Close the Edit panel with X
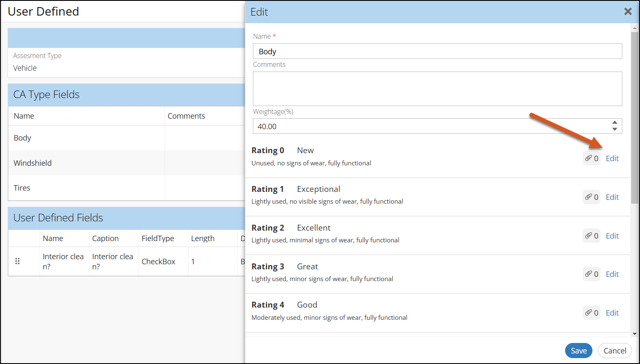Image resolution: width=640 pixels, height=364 pixels. (627, 12)
